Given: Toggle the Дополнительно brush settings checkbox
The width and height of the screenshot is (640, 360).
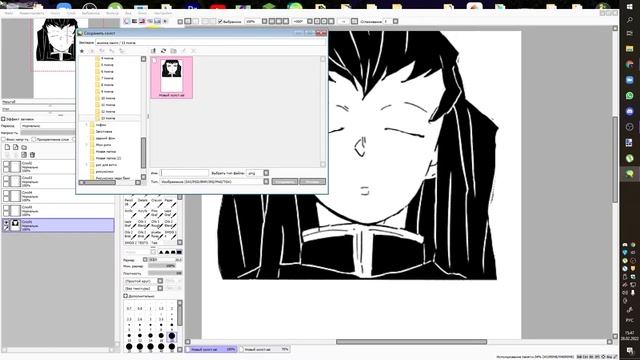Looking at the screenshot, I should (x=126, y=296).
